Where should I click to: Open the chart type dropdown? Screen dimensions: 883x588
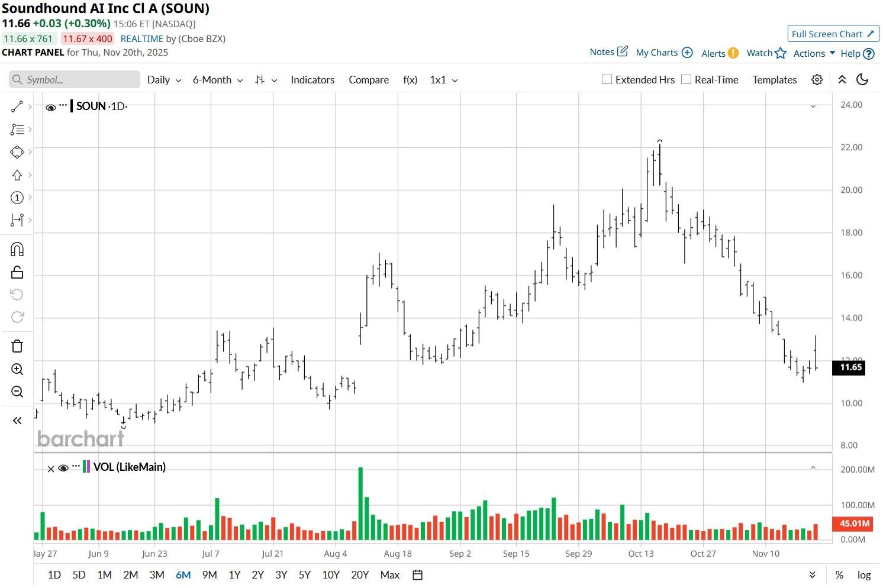point(266,80)
